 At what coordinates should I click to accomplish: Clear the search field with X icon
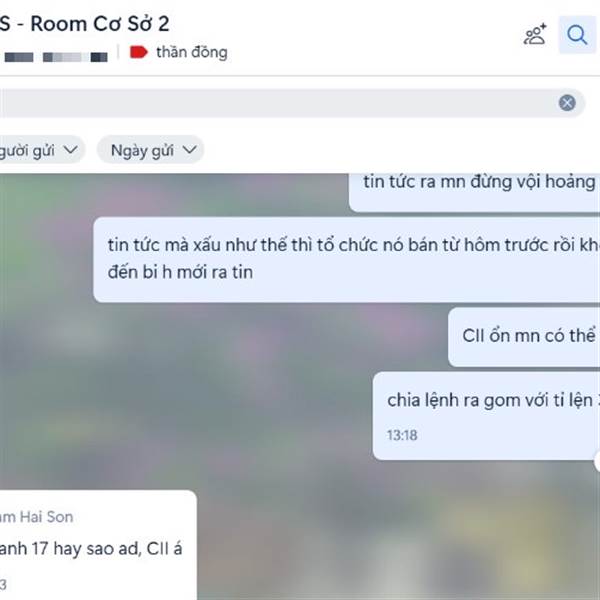567,103
